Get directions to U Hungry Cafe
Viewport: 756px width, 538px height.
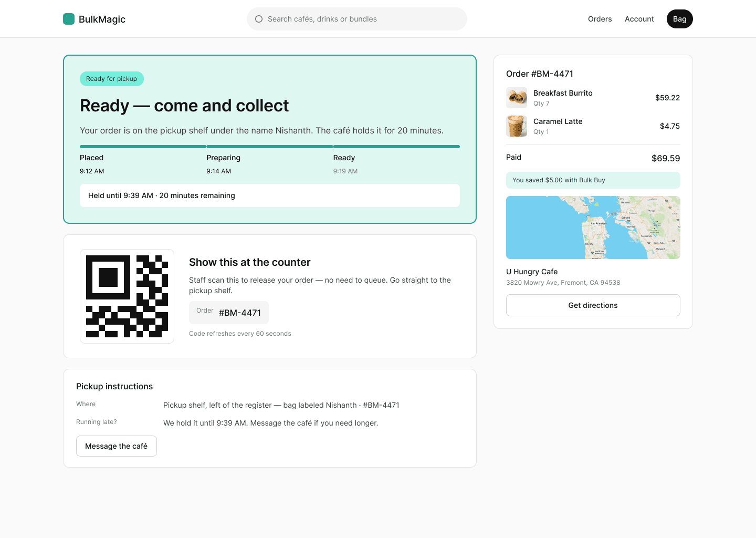pyautogui.click(x=593, y=305)
